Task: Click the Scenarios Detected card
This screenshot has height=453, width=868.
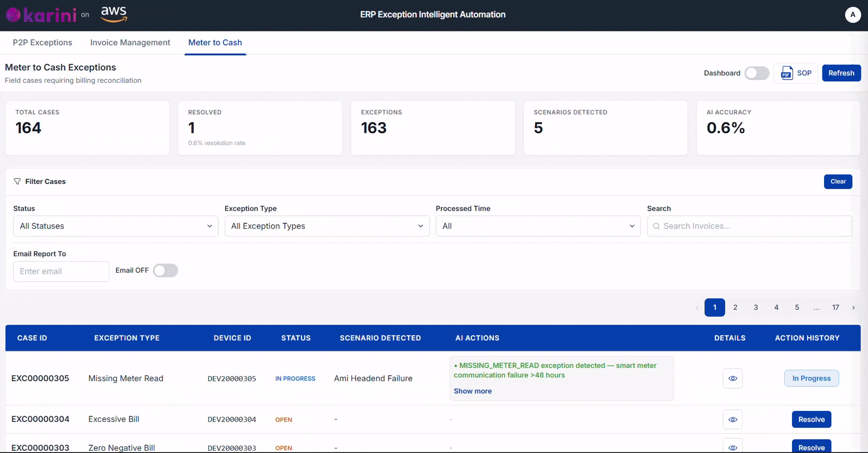Action: [605, 128]
